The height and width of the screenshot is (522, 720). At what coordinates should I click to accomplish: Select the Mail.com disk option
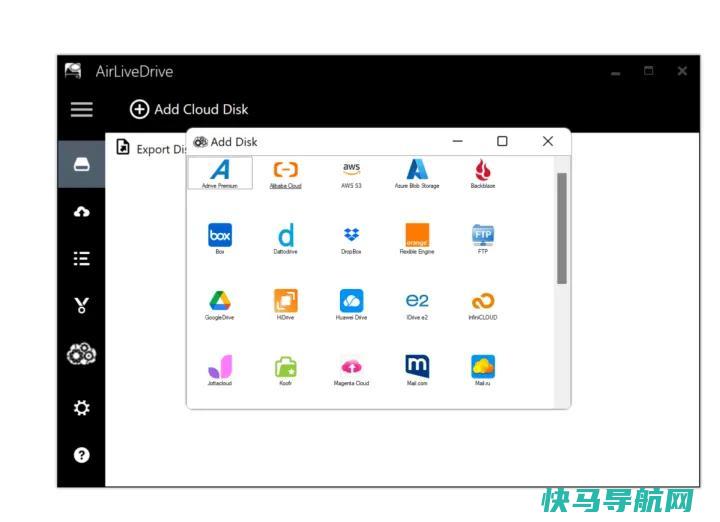tap(417, 370)
